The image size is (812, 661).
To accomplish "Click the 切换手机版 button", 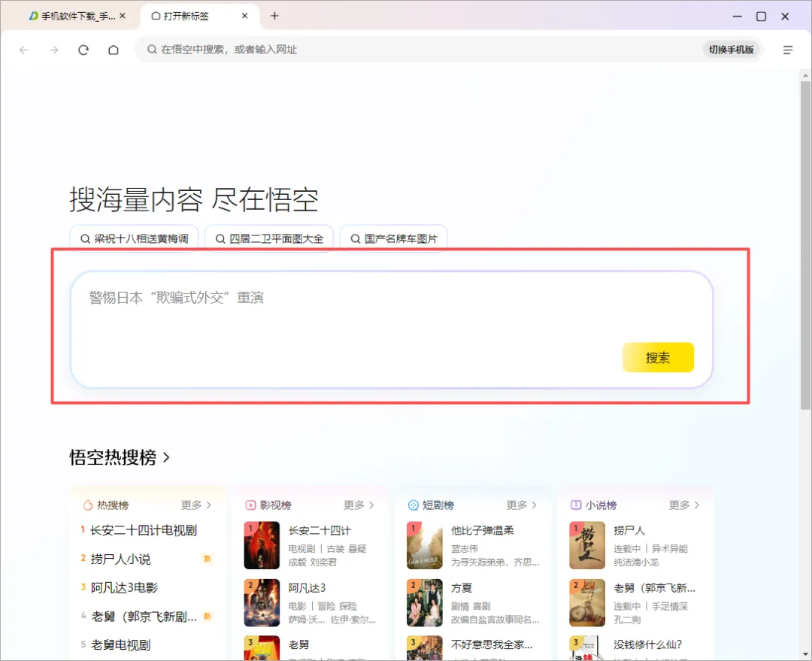I will [732, 50].
